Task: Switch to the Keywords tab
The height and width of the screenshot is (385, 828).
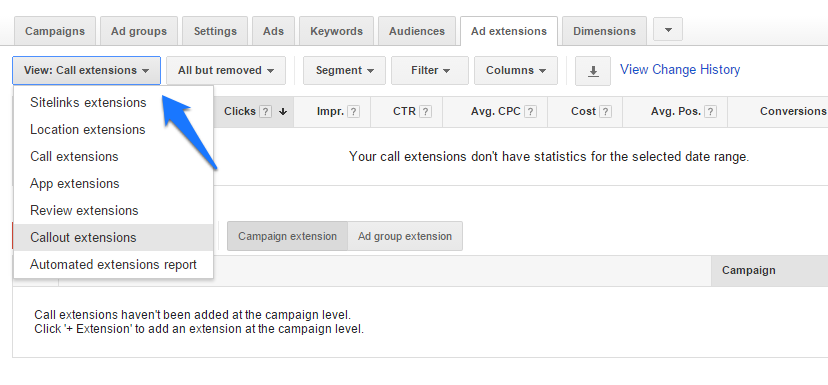Action: click(x=336, y=31)
